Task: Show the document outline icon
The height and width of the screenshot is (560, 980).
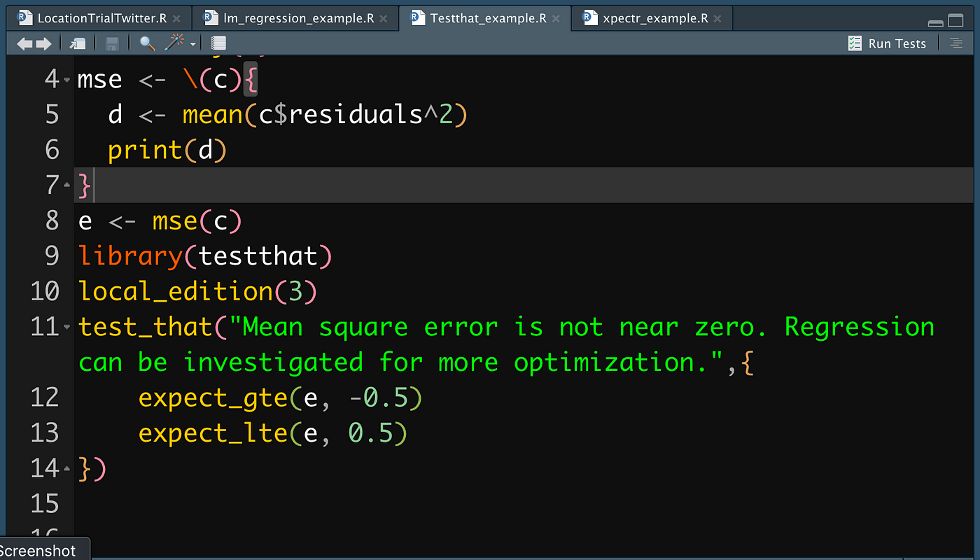Action: tap(955, 43)
